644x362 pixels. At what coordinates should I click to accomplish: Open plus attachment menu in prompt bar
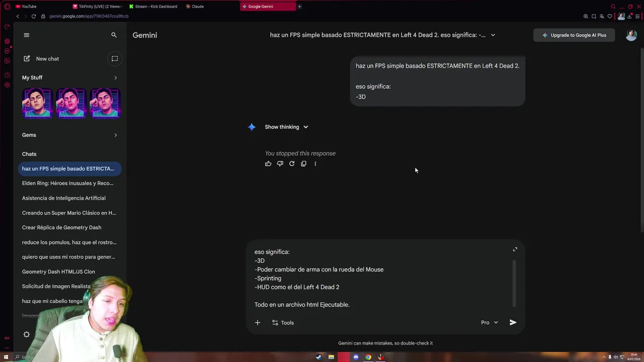[258, 323]
